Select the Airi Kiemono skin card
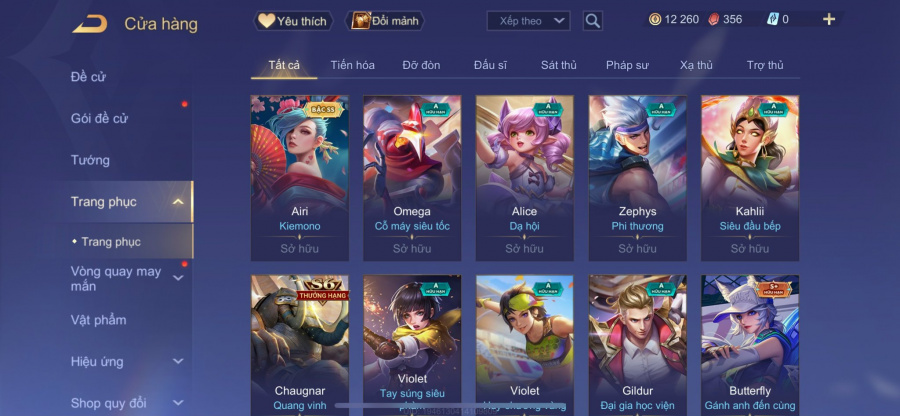 [x=300, y=178]
